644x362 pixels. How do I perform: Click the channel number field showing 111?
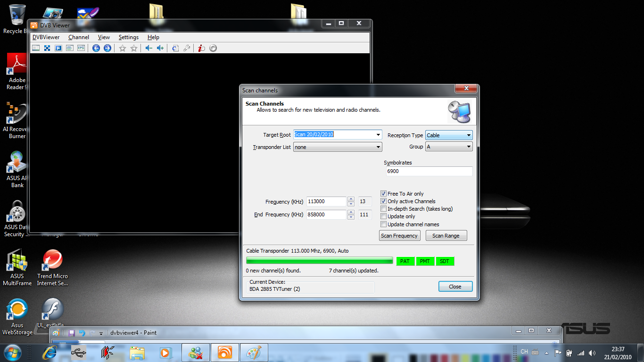click(364, 214)
